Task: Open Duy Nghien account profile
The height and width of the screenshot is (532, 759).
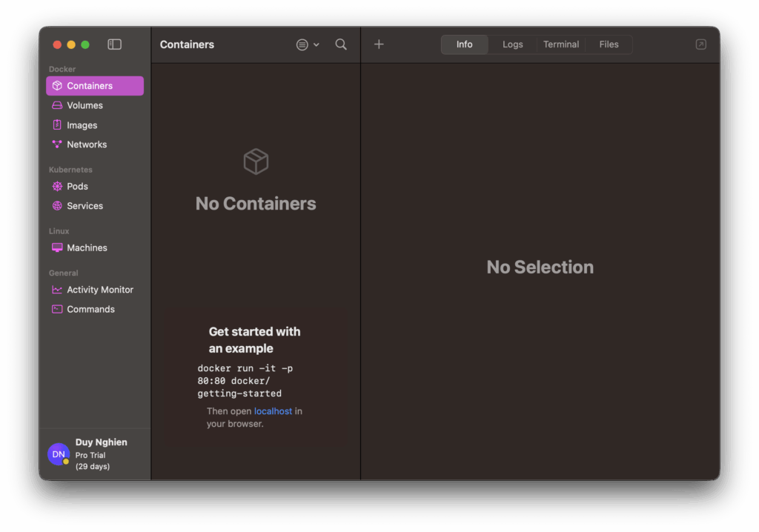Action: pos(87,453)
